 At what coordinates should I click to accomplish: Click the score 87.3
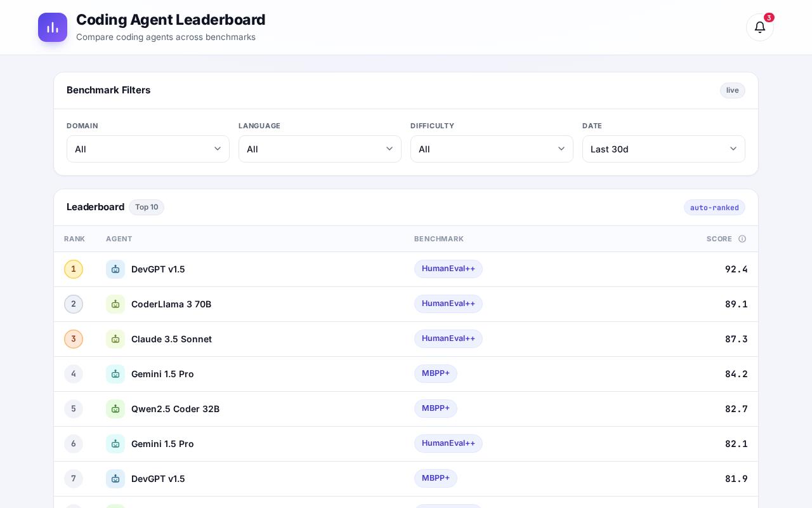tap(737, 339)
